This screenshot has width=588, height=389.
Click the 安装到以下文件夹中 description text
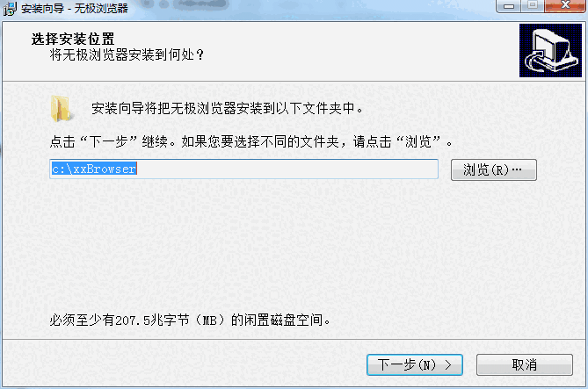[228, 109]
